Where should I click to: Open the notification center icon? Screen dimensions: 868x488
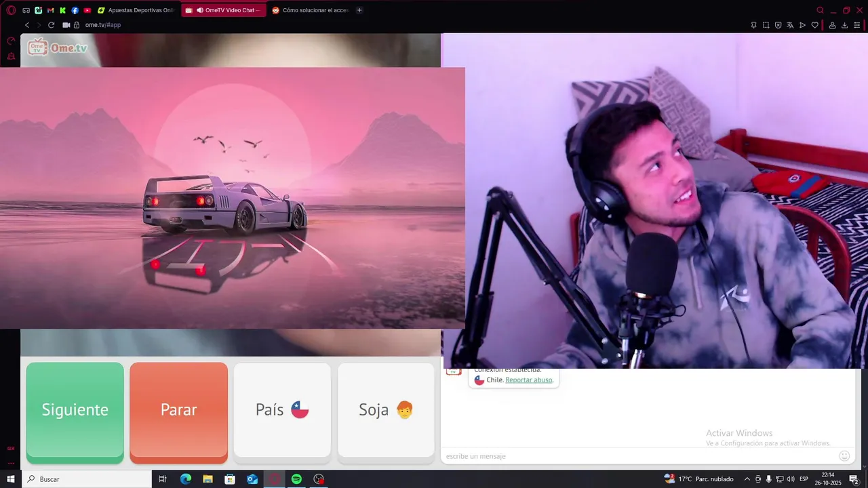point(854,479)
